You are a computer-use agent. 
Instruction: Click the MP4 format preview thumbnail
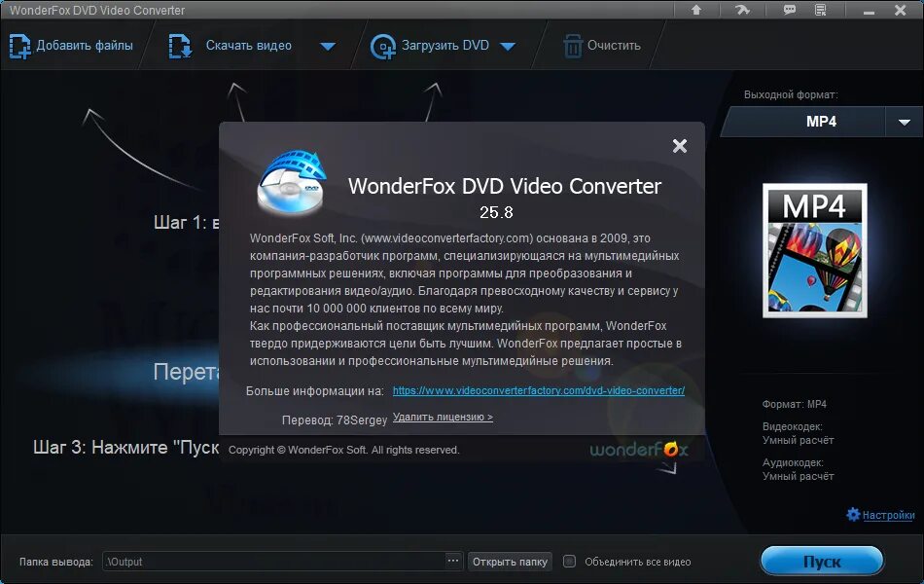(x=815, y=251)
